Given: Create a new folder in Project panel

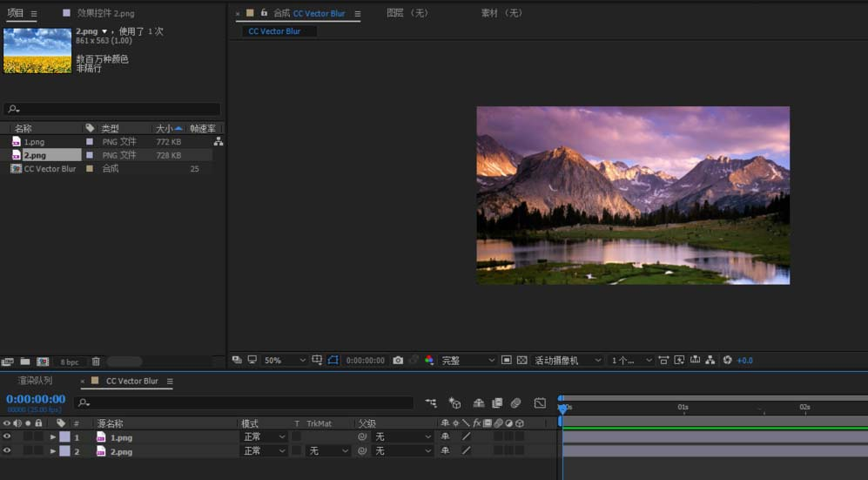Looking at the screenshot, I should click(25, 362).
